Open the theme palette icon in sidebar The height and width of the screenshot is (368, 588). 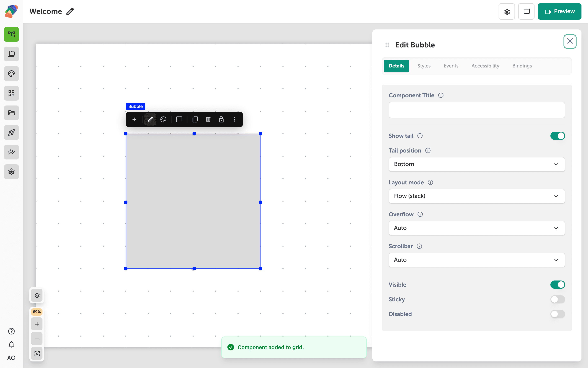coord(11,74)
